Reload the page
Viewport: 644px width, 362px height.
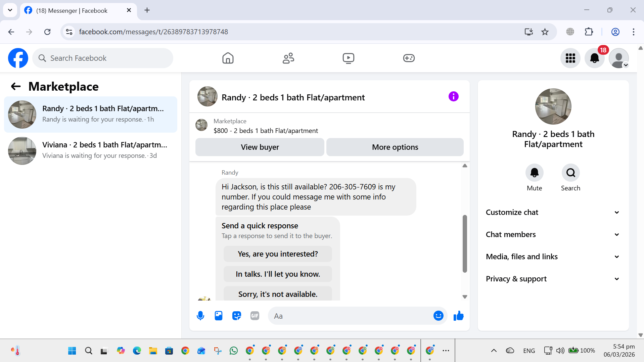coord(47,32)
